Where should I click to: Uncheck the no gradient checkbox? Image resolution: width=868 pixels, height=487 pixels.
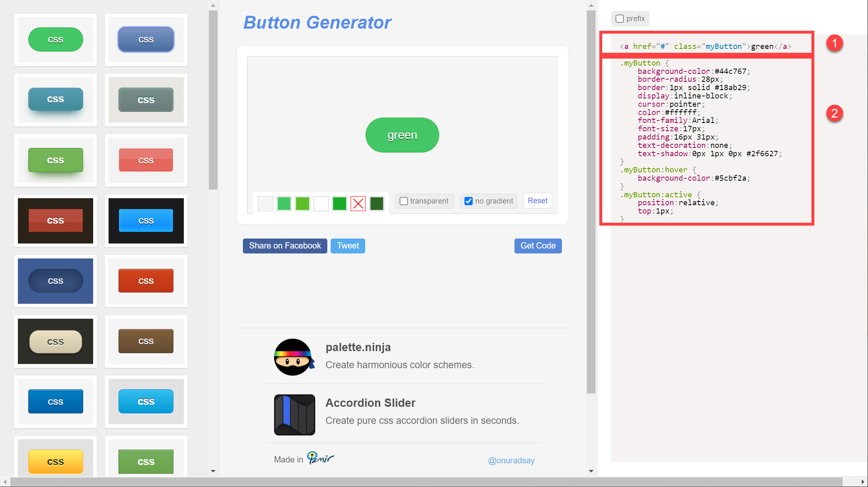click(x=469, y=201)
